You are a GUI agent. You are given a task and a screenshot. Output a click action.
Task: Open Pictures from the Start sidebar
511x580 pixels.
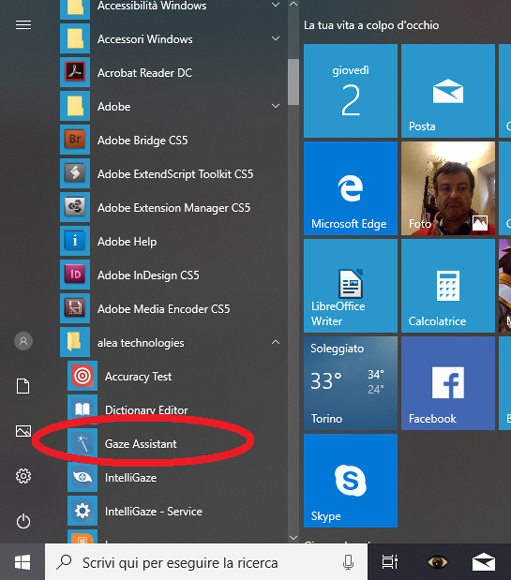23,431
